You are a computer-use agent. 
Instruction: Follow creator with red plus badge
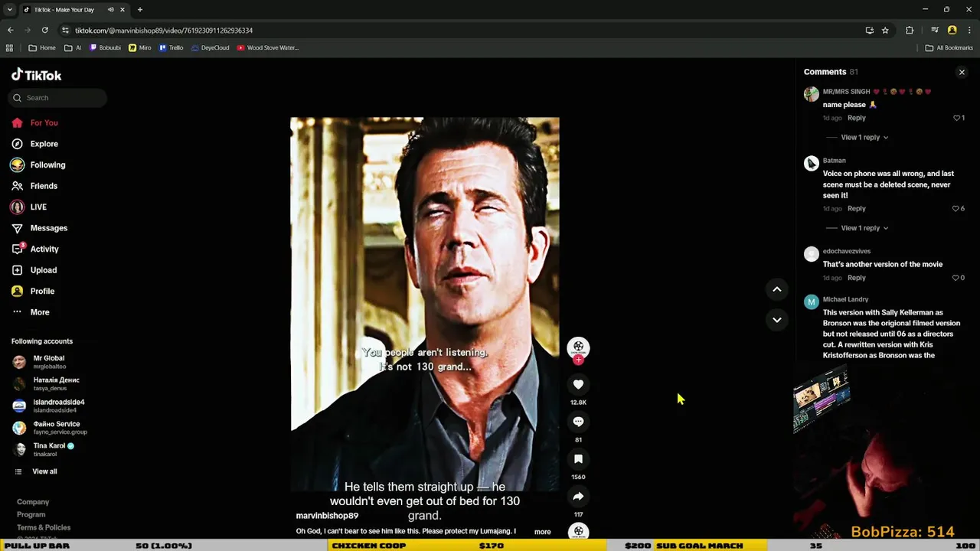click(x=578, y=360)
